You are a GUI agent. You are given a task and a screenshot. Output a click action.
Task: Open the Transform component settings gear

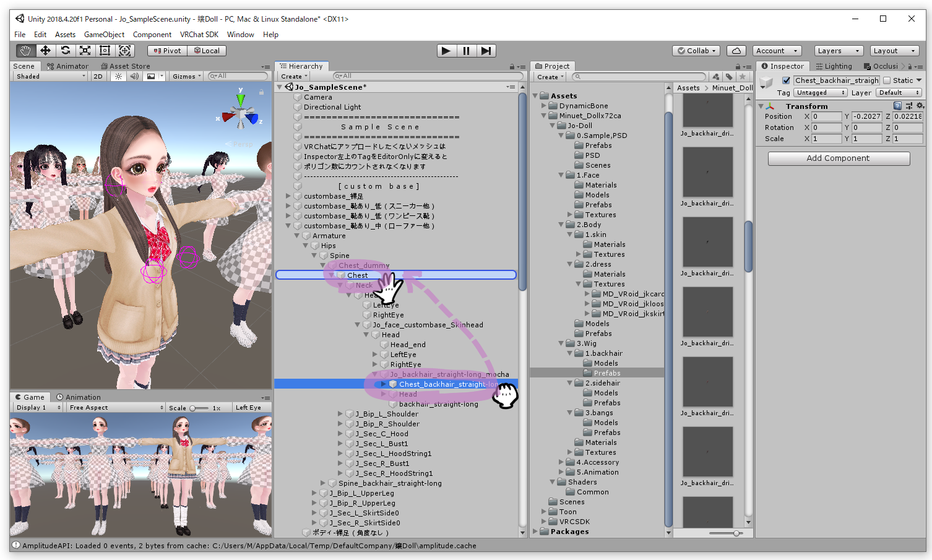pos(920,106)
